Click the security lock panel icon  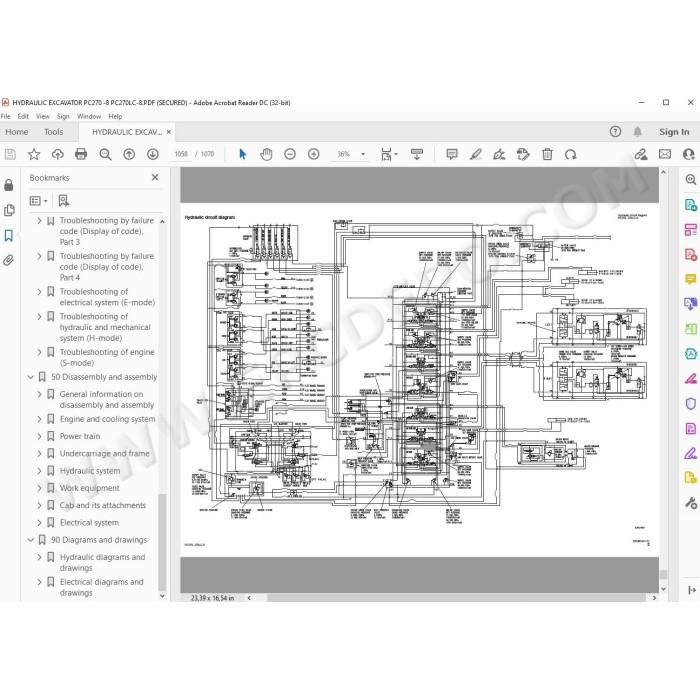click(x=8, y=185)
